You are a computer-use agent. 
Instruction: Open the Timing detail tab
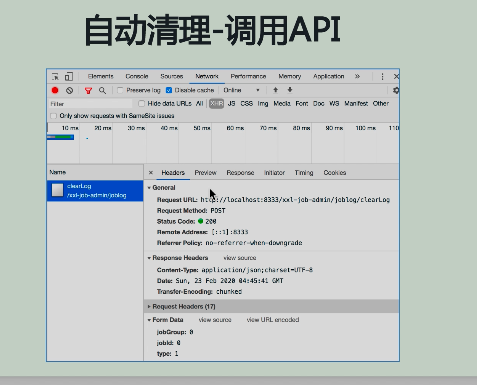tap(304, 173)
